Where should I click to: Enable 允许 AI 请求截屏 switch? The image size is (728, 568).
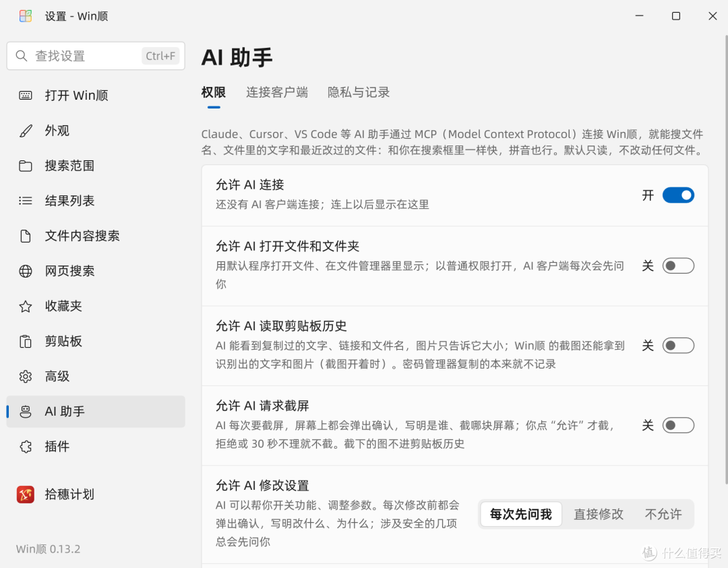tap(678, 426)
